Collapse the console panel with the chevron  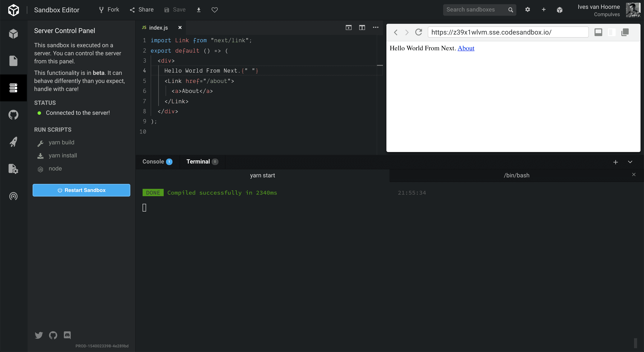click(x=630, y=162)
